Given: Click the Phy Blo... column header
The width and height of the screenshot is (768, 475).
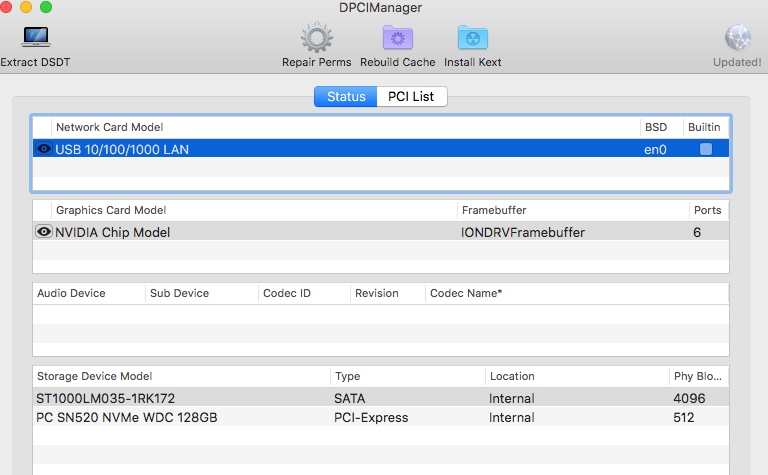Looking at the screenshot, I should [x=699, y=376].
